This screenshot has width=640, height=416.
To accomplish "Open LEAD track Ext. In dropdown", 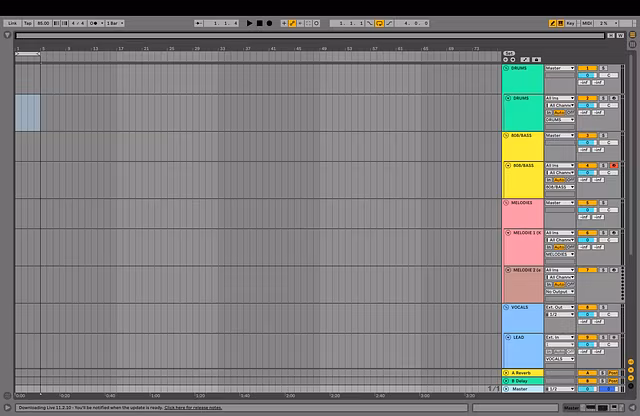I will 560,337.
